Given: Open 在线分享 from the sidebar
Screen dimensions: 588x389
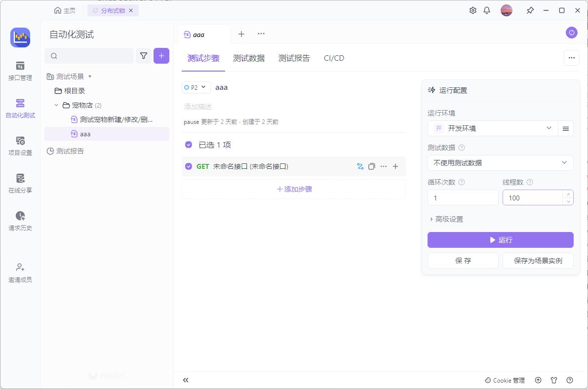Looking at the screenshot, I should (20, 184).
